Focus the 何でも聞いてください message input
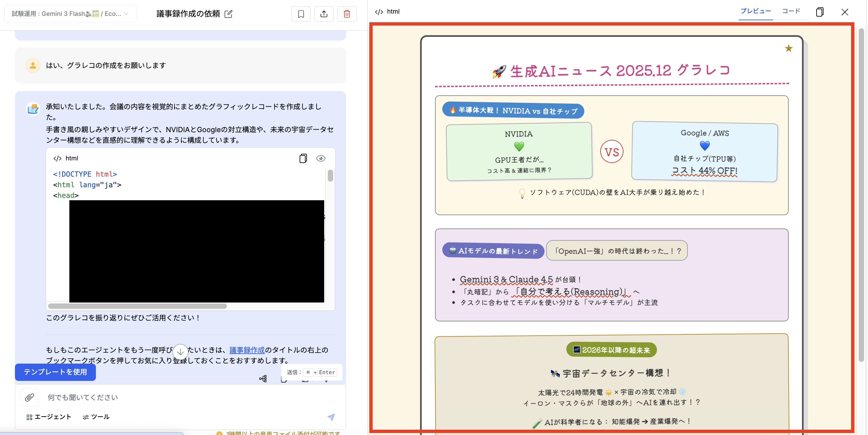 (x=181, y=397)
